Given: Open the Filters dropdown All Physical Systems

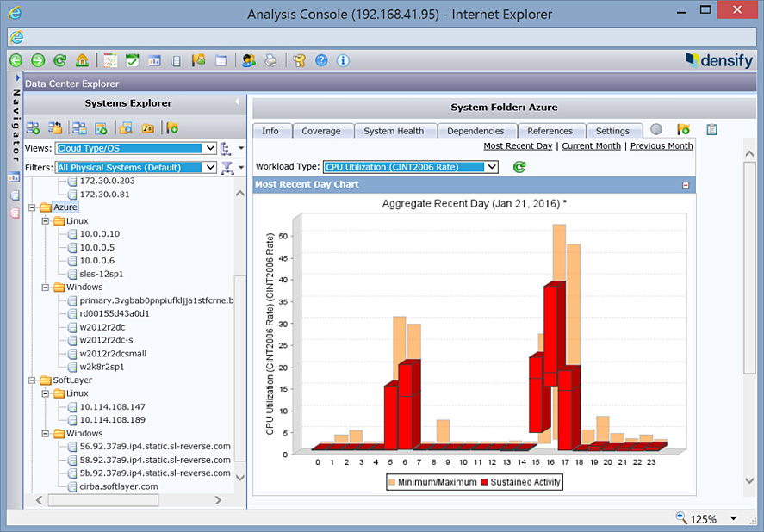Looking at the screenshot, I should pos(136,167).
